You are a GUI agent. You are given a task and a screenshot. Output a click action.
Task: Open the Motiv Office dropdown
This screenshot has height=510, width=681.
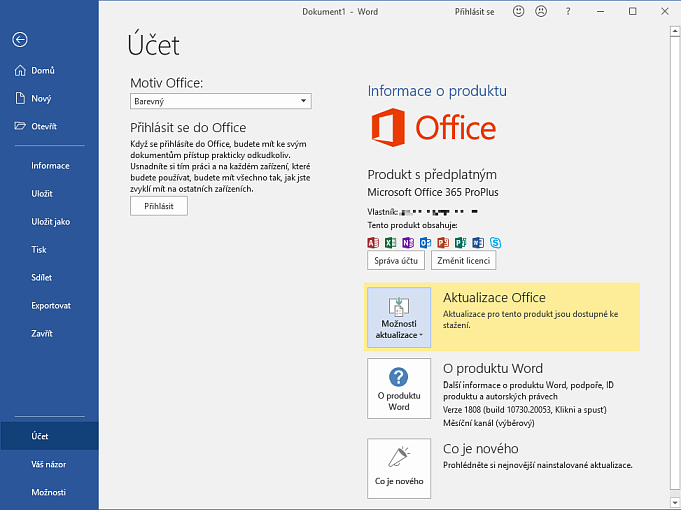click(x=221, y=101)
